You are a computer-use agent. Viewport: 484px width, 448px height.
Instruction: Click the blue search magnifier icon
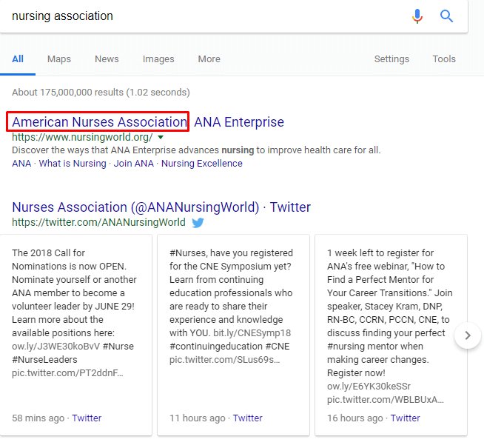click(x=446, y=16)
